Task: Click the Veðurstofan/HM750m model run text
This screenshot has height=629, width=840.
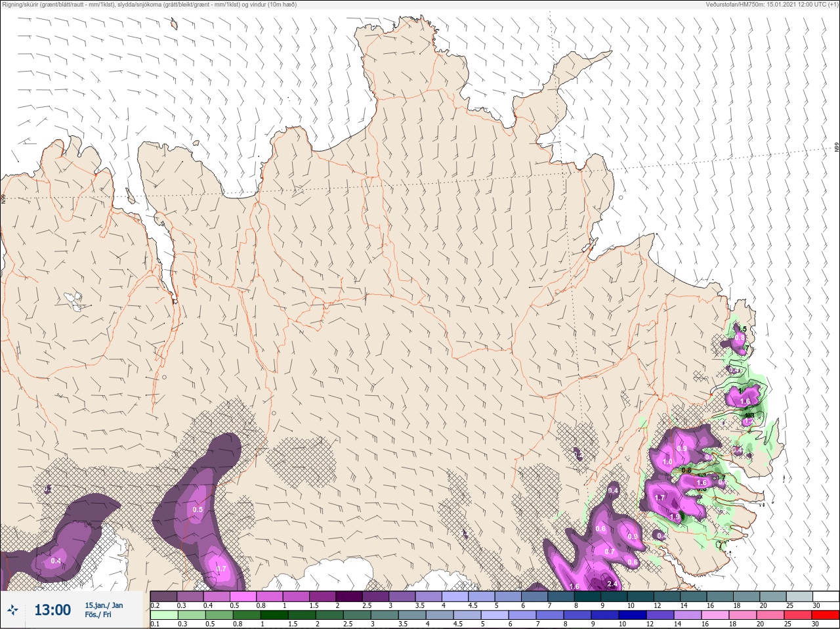Action: [x=772, y=5]
